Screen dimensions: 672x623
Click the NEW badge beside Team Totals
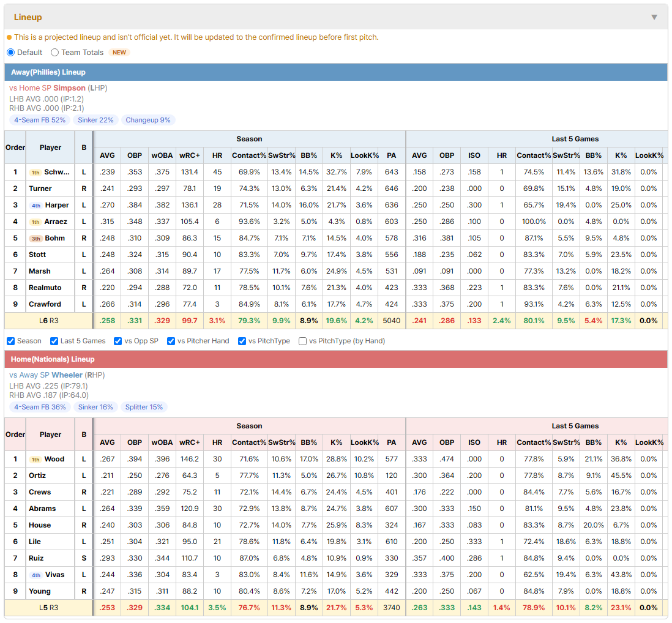(119, 52)
